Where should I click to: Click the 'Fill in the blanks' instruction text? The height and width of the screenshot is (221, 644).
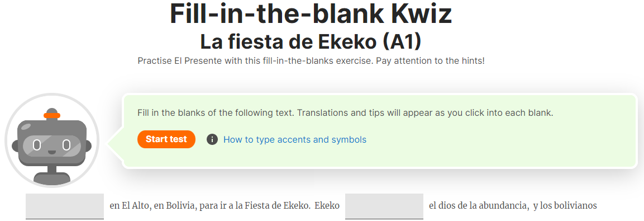click(x=345, y=113)
